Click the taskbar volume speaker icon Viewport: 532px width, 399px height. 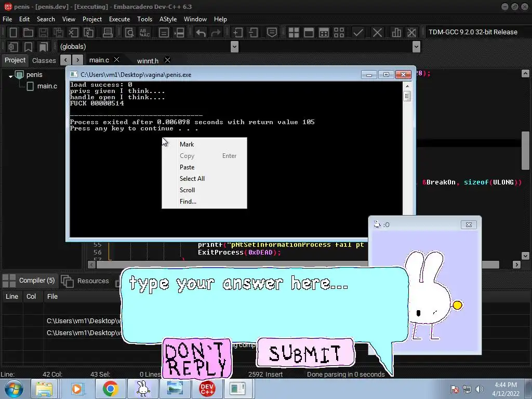[479, 389]
